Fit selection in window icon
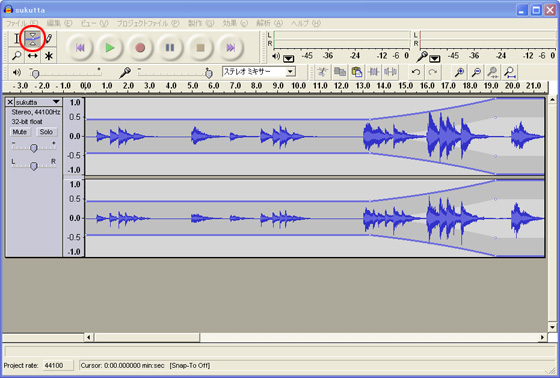This screenshot has height=378, width=560. pos(493,72)
